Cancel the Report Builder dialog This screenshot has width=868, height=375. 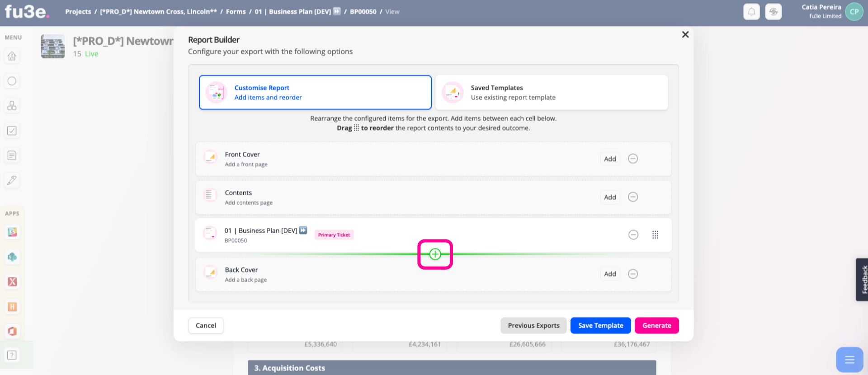(206, 325)
